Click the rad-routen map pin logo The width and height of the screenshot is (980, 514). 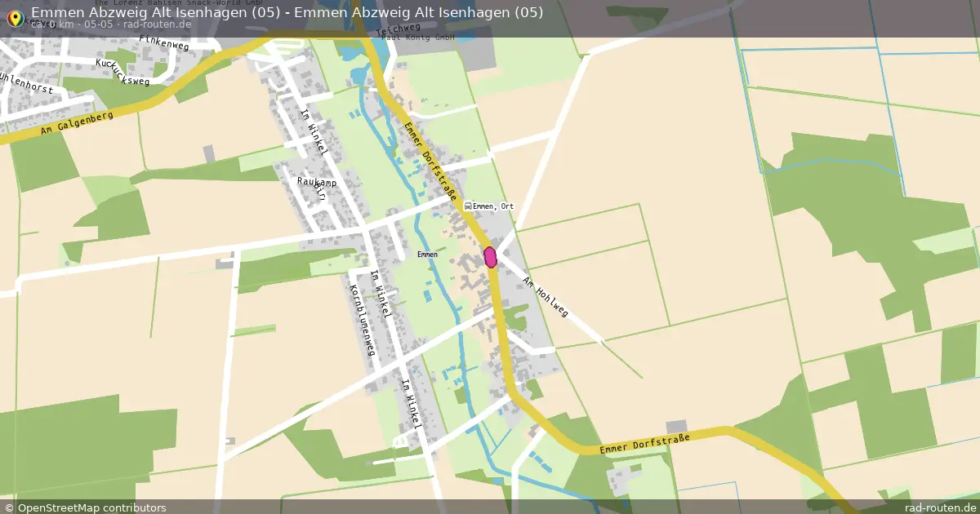pyautogui.click(x=14, y=18)
